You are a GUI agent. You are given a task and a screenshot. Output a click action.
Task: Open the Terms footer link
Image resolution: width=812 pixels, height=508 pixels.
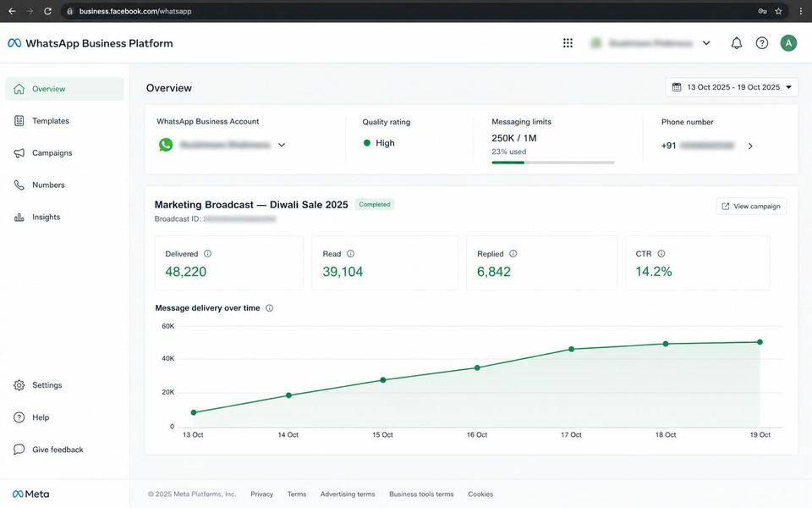tap(297, 494)
